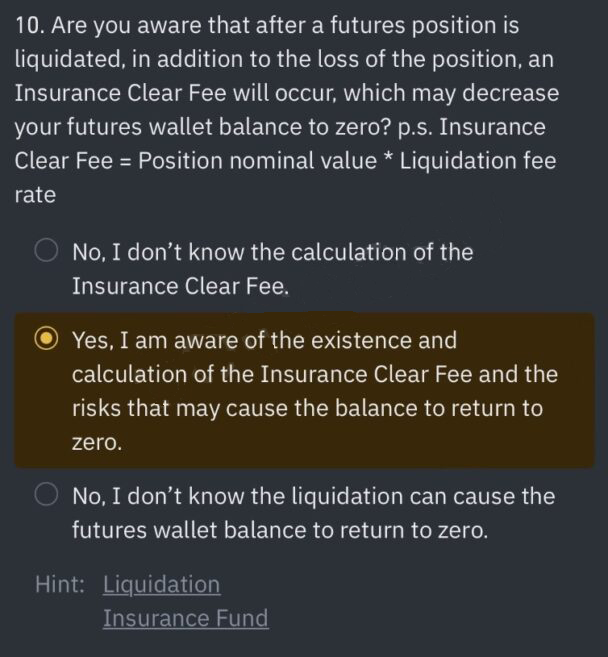Click the question number "10."

[x=30, y=26]
